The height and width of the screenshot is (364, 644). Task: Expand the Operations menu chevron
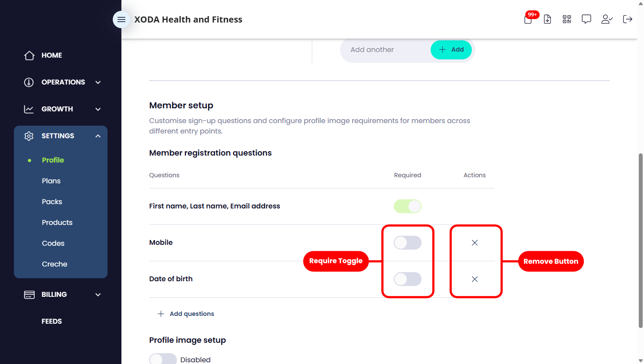tap(98, 82)
